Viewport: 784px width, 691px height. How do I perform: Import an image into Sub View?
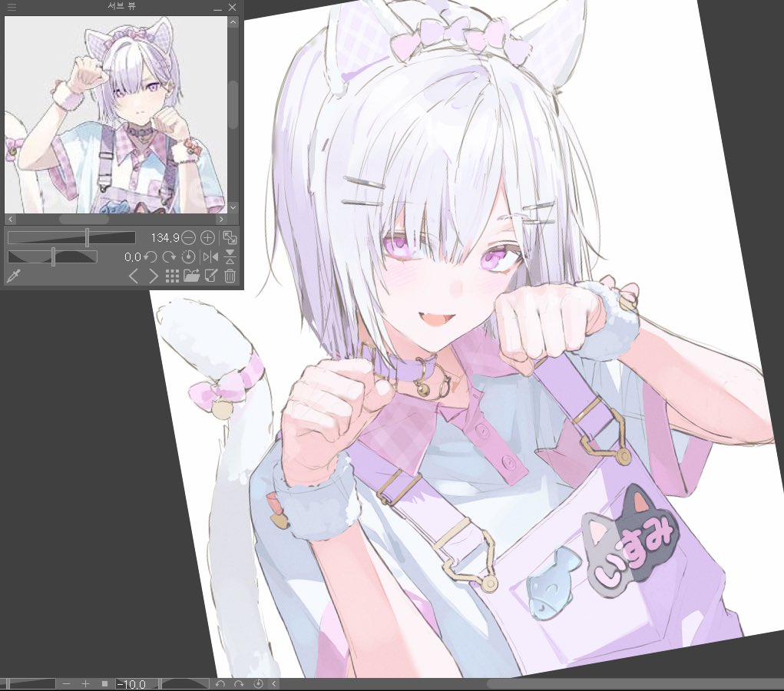(191, 276)
